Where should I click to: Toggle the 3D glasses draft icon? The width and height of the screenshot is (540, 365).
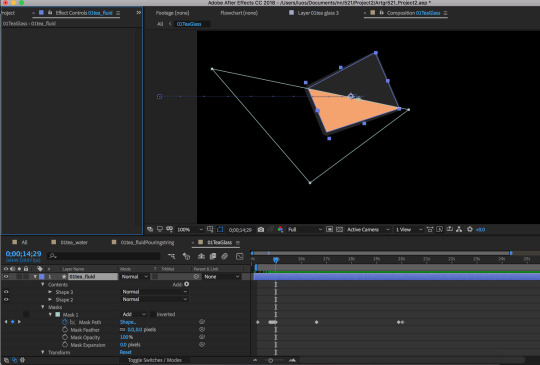coord(169,229)
